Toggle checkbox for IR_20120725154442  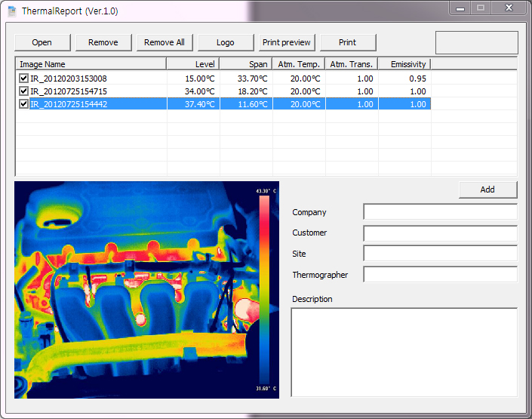tap(24, 104)
